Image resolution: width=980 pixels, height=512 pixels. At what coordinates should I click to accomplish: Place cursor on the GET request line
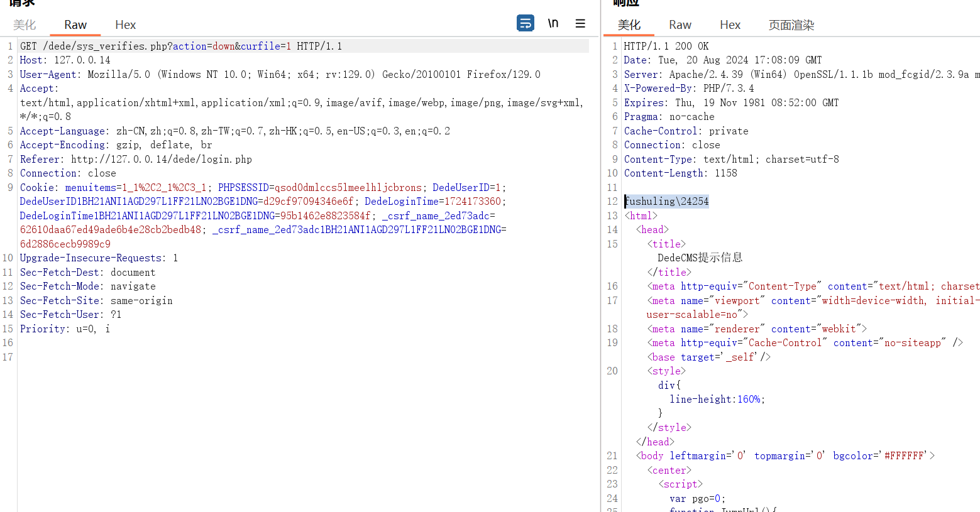pos(181,46)
